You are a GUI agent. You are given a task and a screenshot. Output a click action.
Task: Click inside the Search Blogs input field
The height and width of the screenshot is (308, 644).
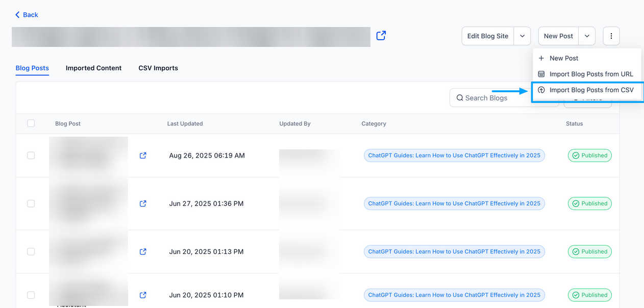coord(490,97)
